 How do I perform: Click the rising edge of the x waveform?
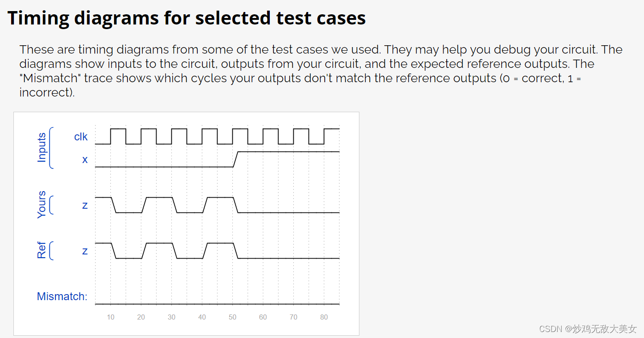click(x=235, y=159)
